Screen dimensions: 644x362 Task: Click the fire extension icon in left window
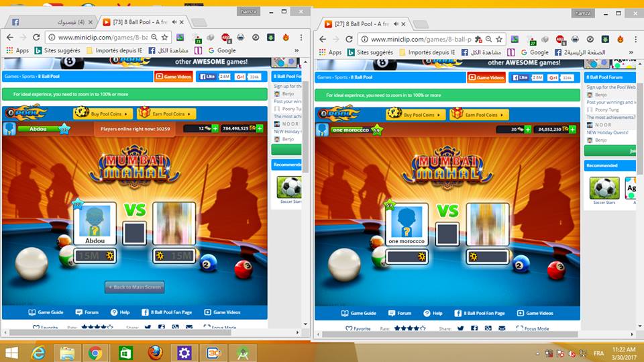[286, 38]
